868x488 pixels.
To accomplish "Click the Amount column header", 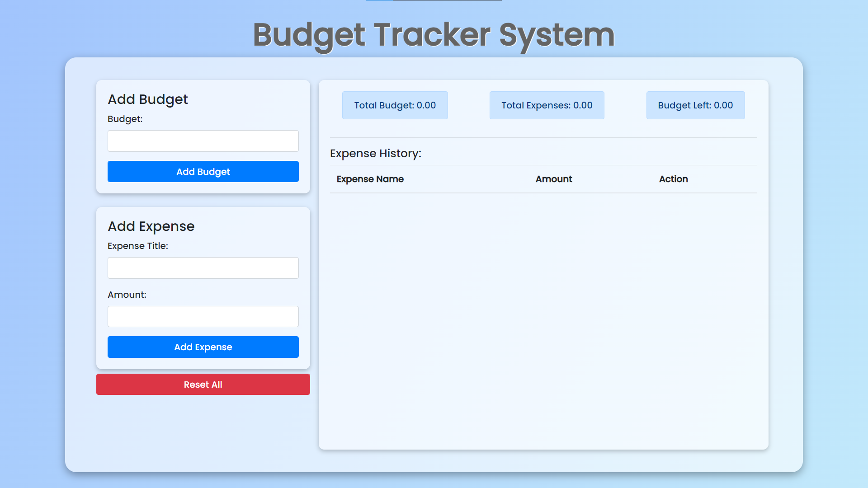I will tap(554, 179).
